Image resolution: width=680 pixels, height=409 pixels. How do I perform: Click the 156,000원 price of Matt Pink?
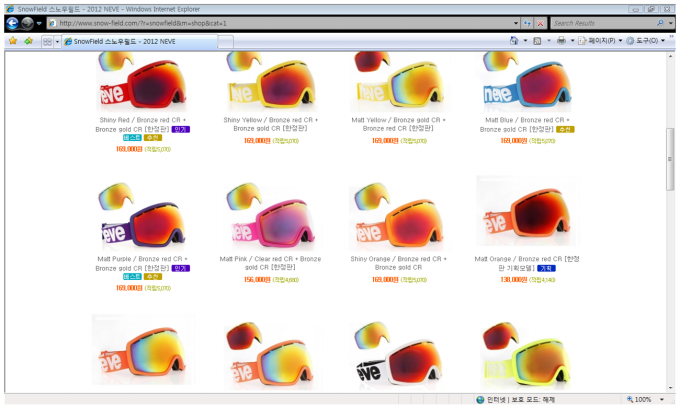click(257, 280)
